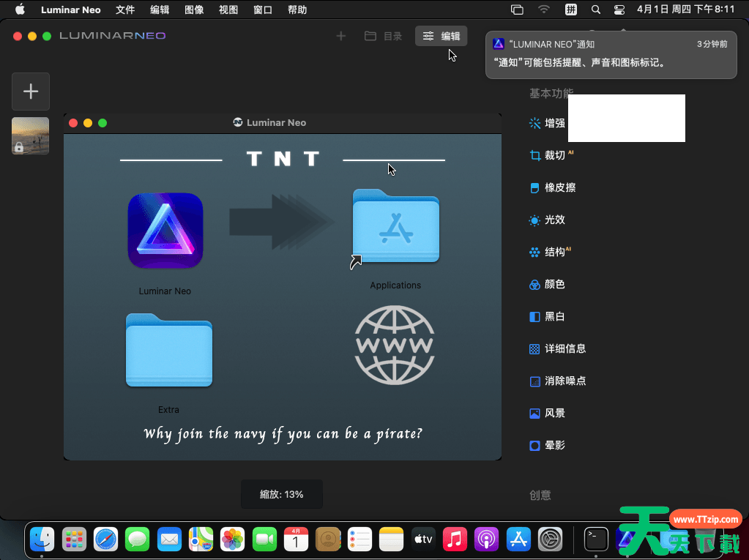Open Control Center from the menu bar
Image resolution: width=749 pixels, height=560 pixels.
pos(619,10)
